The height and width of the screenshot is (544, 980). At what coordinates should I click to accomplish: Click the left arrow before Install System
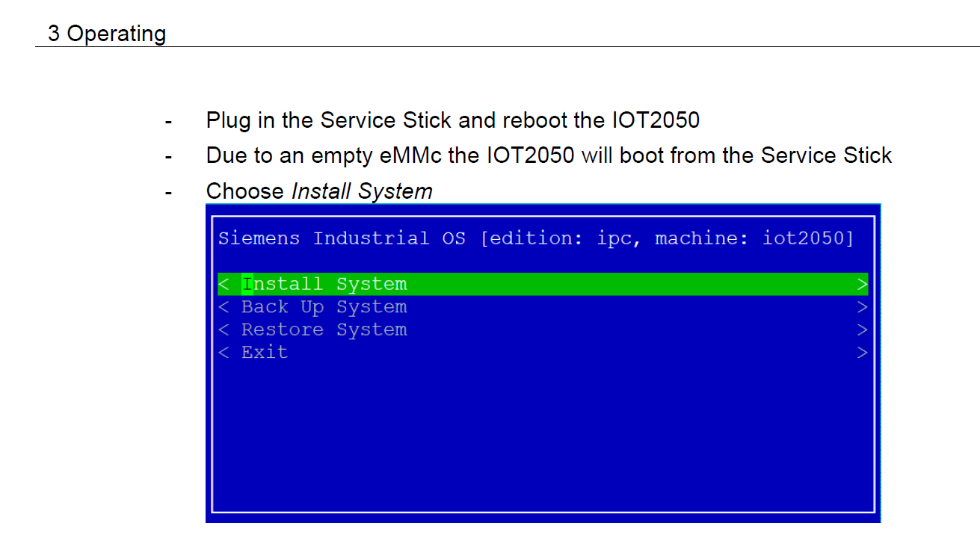pyautogui.click(x=224, y=285)
